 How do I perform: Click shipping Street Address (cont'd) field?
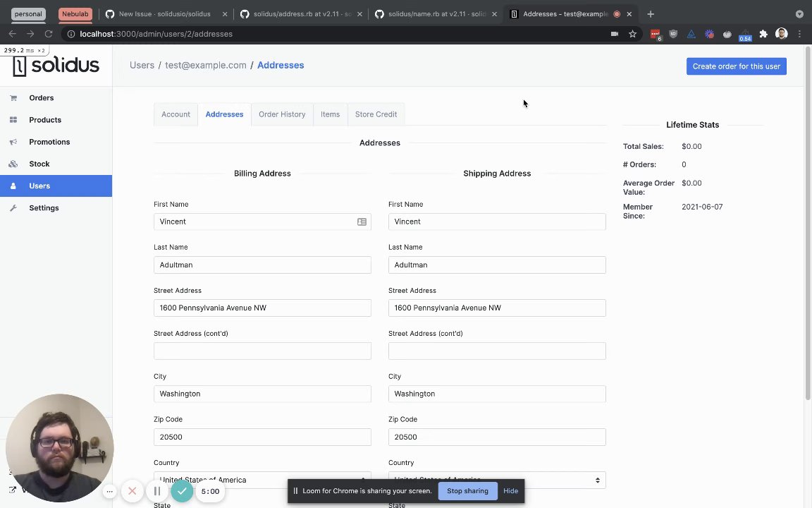pos(497,351)
